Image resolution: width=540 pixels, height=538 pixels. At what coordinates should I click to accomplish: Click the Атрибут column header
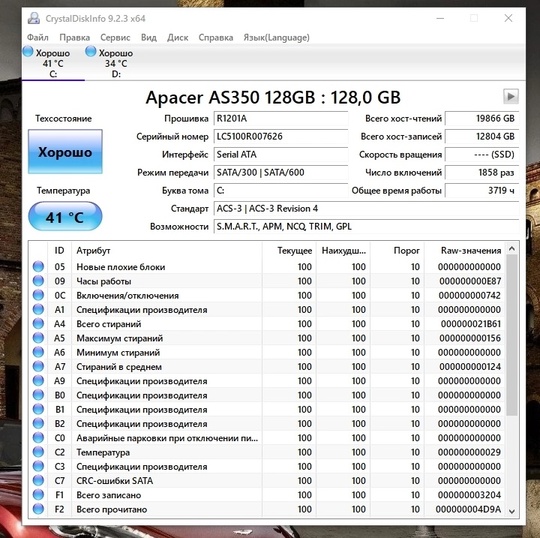click(167, 250)
